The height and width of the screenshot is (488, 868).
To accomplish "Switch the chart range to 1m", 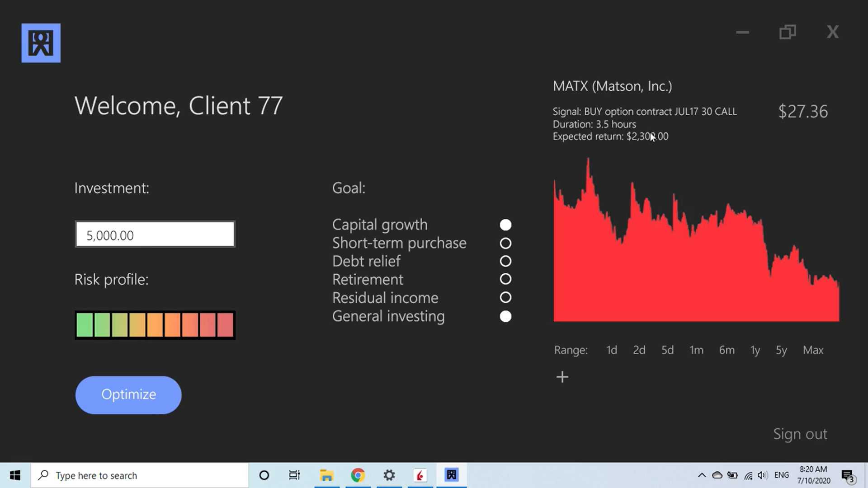I will (x=696, y=350).
